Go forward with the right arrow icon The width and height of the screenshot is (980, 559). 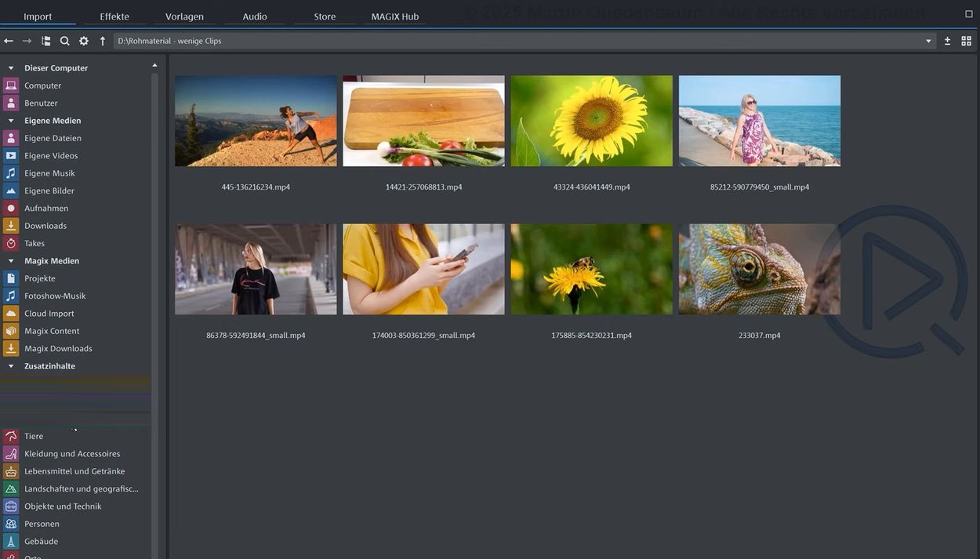point(27,41)
